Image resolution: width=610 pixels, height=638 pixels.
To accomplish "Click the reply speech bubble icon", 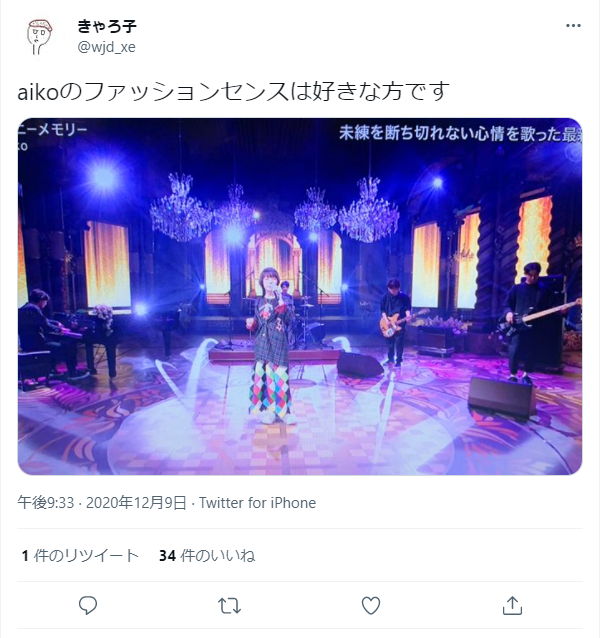I will (x=87, y=605).
